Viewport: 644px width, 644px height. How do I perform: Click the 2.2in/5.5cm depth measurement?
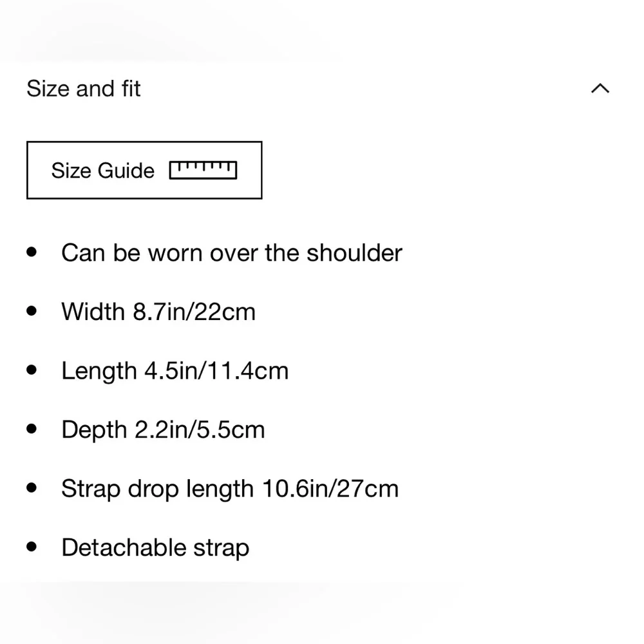[200, 430]
